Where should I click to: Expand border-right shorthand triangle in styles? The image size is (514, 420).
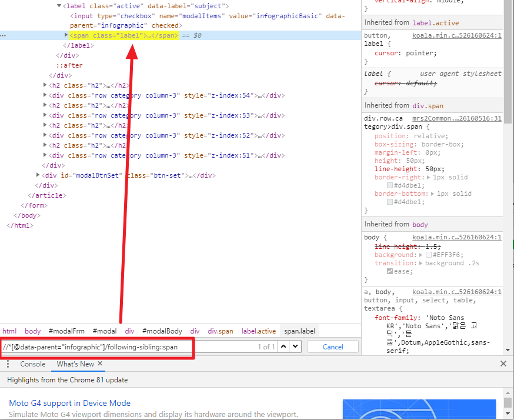point(429,178)
